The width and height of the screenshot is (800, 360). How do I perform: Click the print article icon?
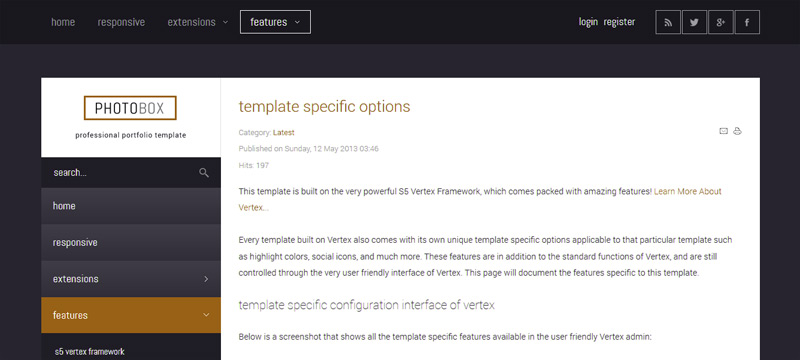[x=737, y=132]
